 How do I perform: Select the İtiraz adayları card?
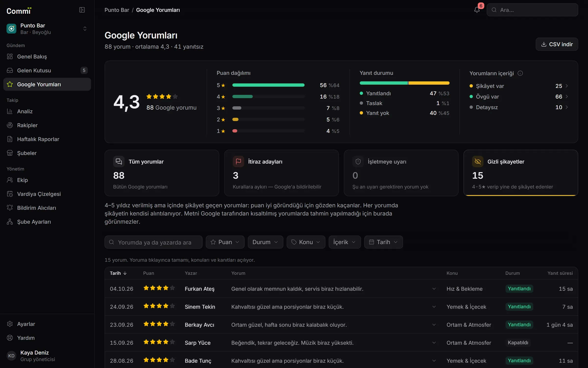click(x=281, y=173)
